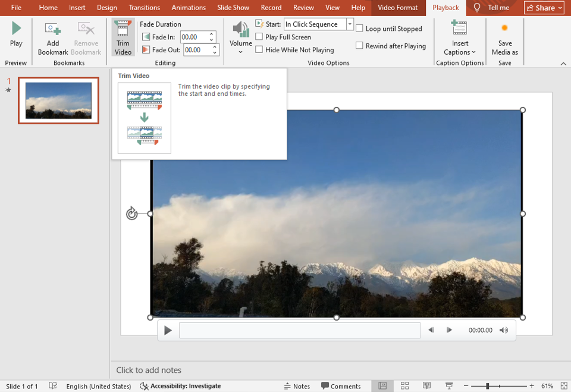Mute the video using speaker icon
This screenshot has width=571, height=392.
click(x=504, y=330)
